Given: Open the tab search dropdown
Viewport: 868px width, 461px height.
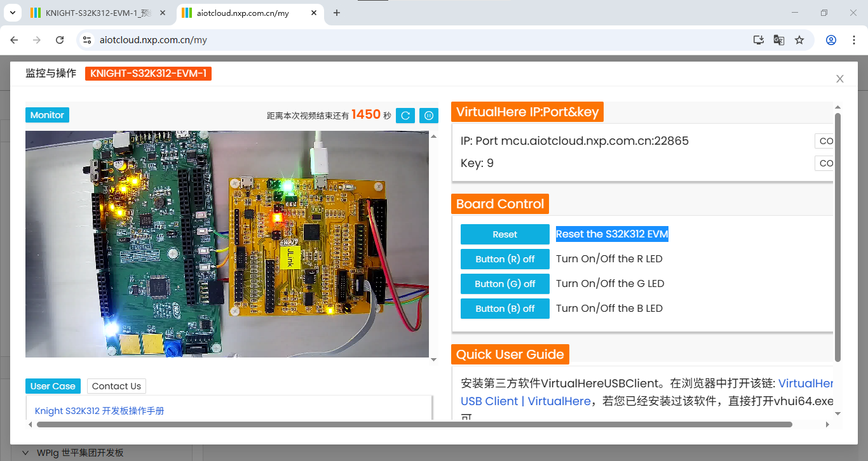Looking at the screenshot, I should (x=11, y=13).
